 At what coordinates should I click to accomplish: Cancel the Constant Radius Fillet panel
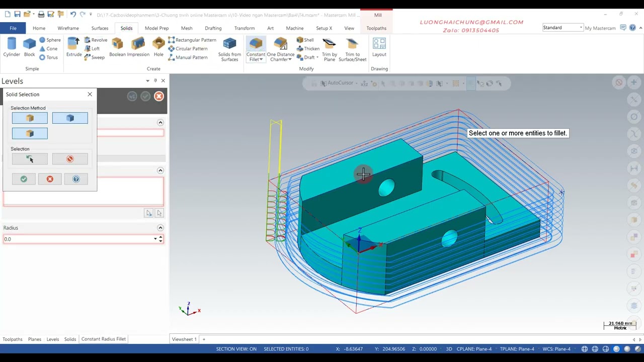(x=159, y=96)
